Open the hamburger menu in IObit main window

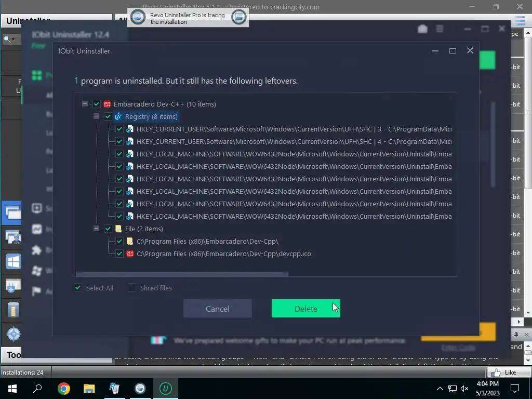tap(440, 29)
